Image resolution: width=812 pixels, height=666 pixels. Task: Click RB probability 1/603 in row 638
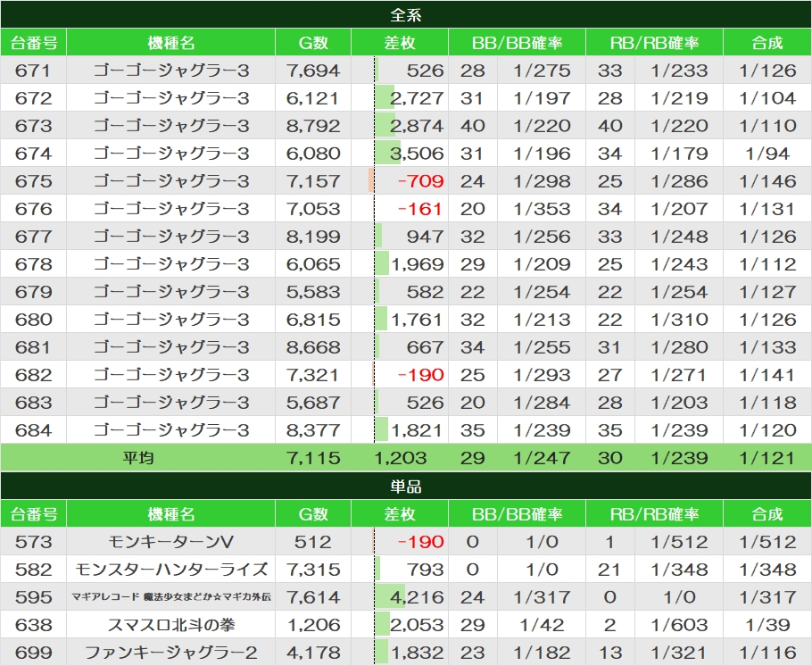pos(679,625)
